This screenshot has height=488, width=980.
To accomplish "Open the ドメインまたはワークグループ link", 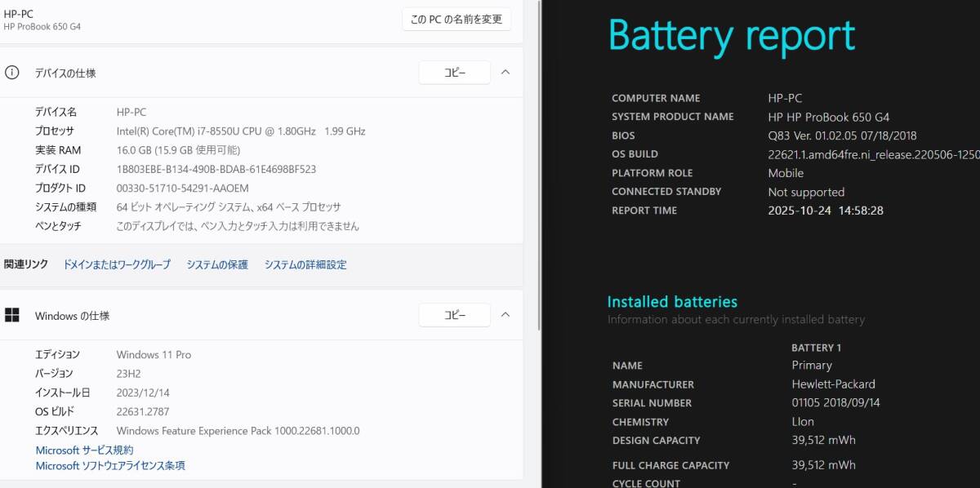I will (x=117, y=264).
